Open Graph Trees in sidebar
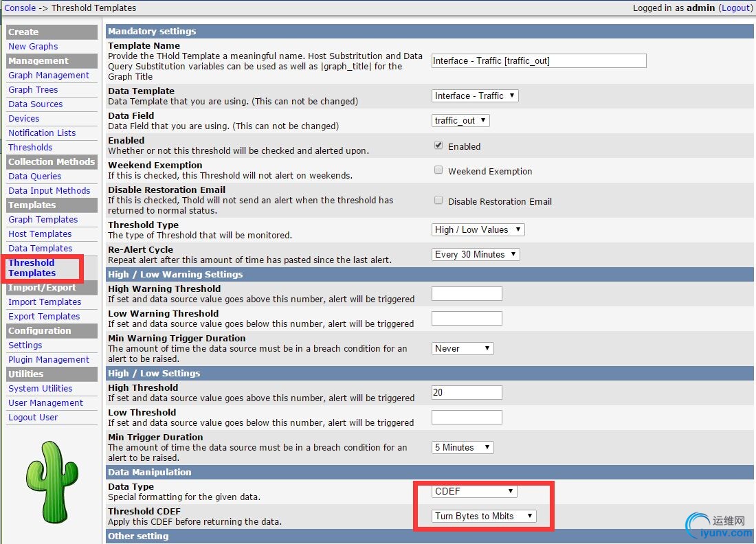Viewport: 756px width, 544px height. coord(33,89)
